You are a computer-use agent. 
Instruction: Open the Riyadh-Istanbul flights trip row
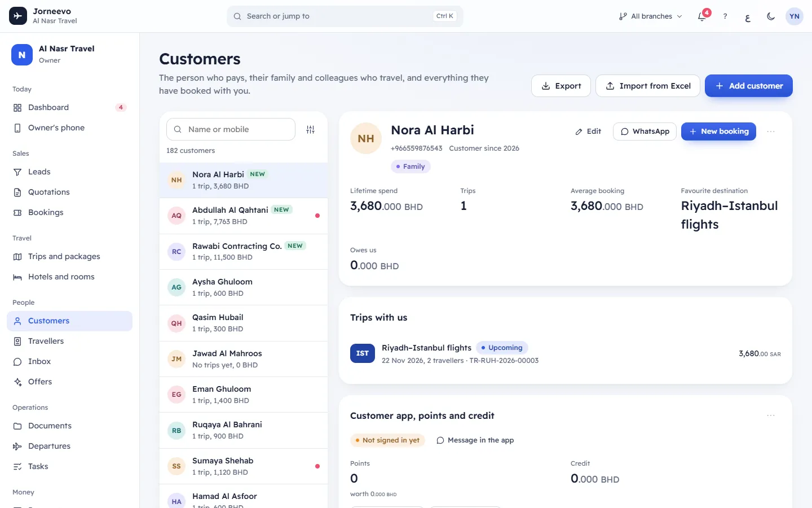tap(566, 353)
